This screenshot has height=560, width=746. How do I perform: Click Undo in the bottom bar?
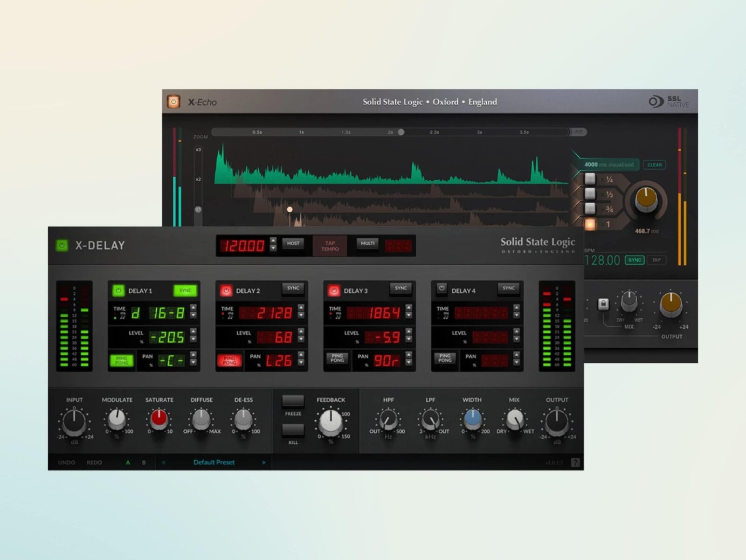67,463
